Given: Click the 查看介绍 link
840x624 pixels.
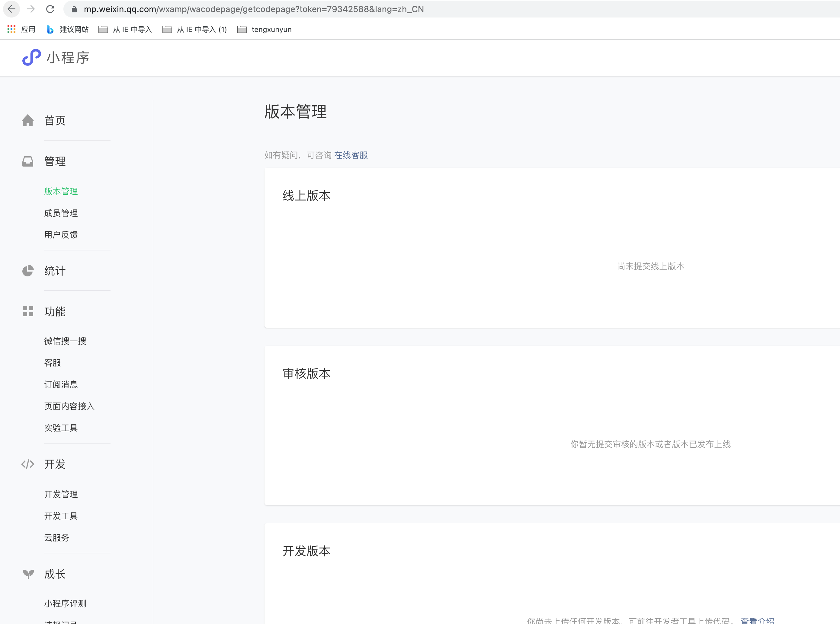Looking at the screenshot, I should 757,620.
